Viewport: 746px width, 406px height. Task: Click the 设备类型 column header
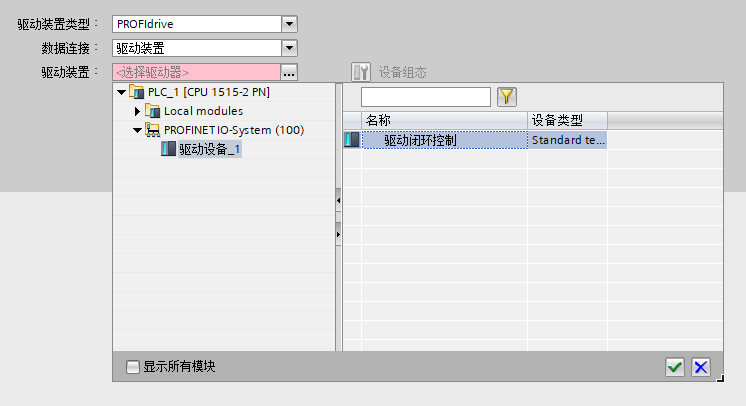[566, 120]
